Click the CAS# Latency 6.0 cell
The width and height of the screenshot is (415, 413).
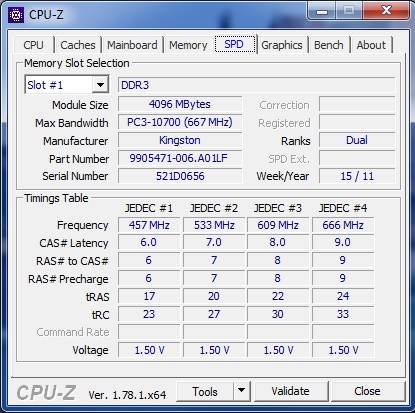tap(149, 242)
